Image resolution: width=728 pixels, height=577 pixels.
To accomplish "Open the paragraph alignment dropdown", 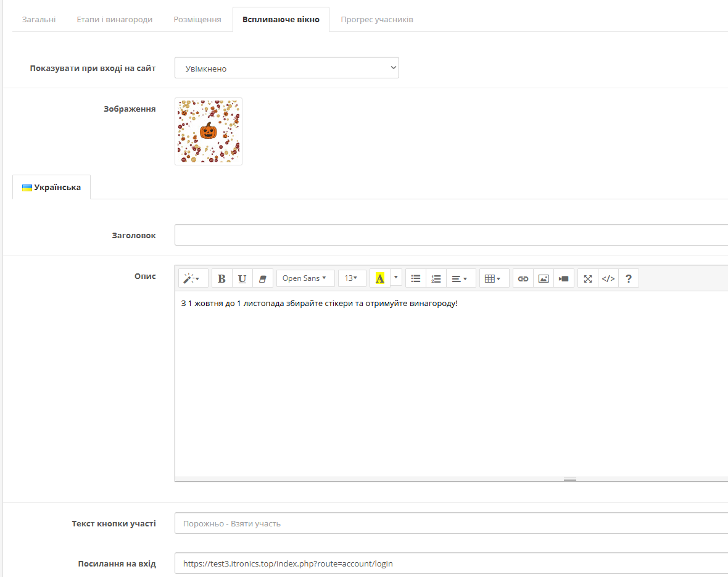I will tap(461, 278).
